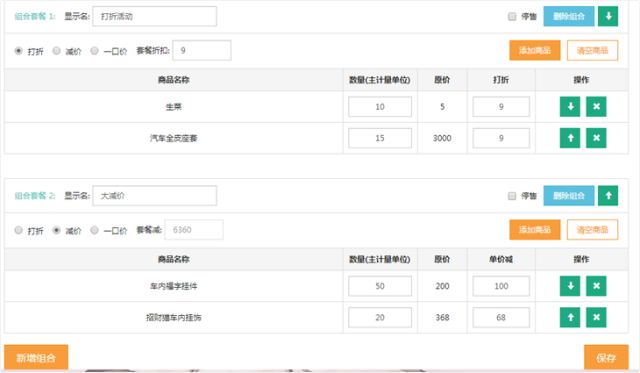This screenshot has height=373, width=640.
Task: Remove the 招财猫车内挂饰 row
Action: (x=596, y=317)
